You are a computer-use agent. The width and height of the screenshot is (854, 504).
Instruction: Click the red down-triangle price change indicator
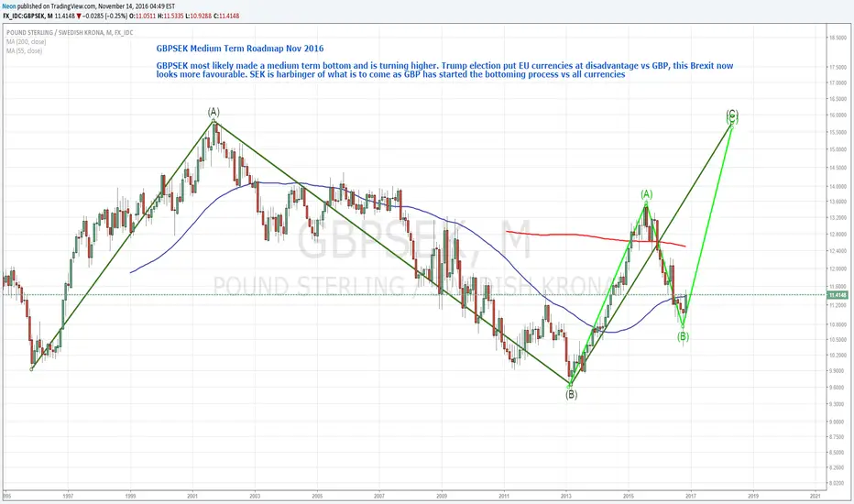click(x=79, y=16)
